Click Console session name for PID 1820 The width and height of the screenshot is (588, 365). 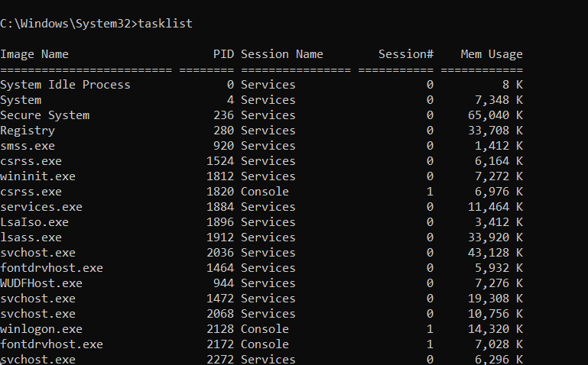tap(265, 192)
